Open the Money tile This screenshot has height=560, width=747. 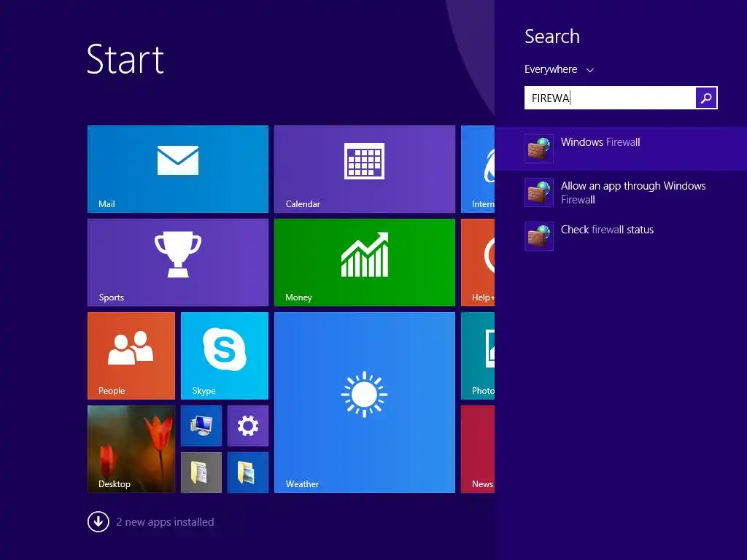point(365,262)
